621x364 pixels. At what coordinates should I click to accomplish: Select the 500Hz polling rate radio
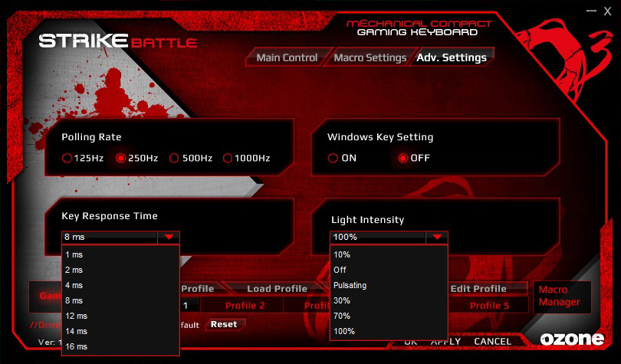click(x=174, y=159)
